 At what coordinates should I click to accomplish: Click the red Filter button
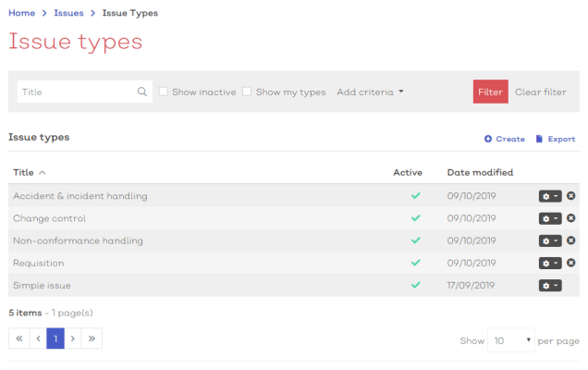point(491,92)
